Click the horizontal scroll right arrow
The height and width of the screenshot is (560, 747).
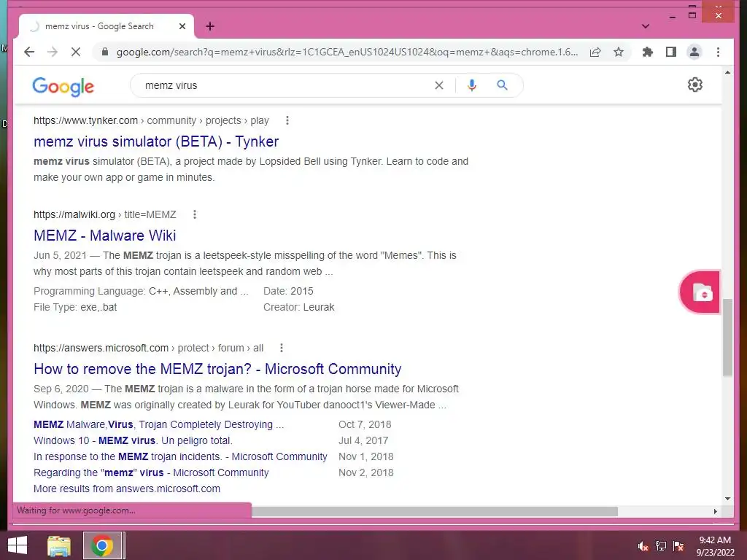coord(715,511)
